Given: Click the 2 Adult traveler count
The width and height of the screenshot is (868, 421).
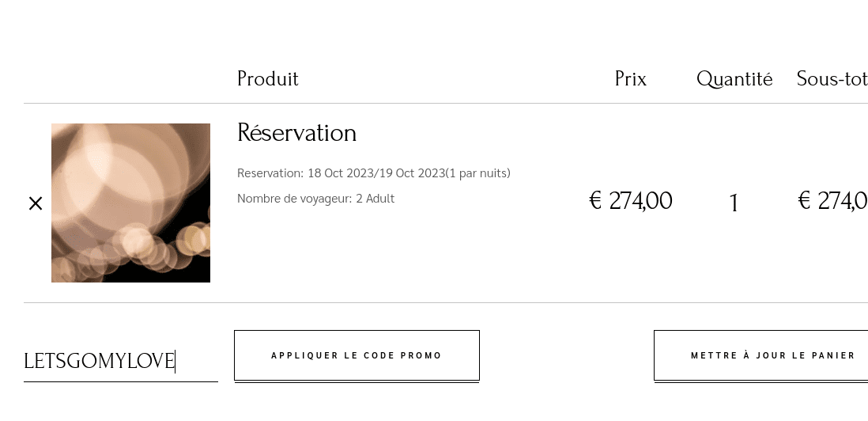Looking at the screenshot, I should (375, 199).
